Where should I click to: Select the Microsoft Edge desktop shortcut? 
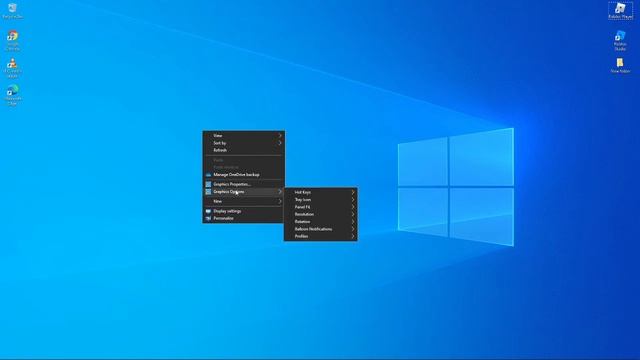tap(12, 95)
